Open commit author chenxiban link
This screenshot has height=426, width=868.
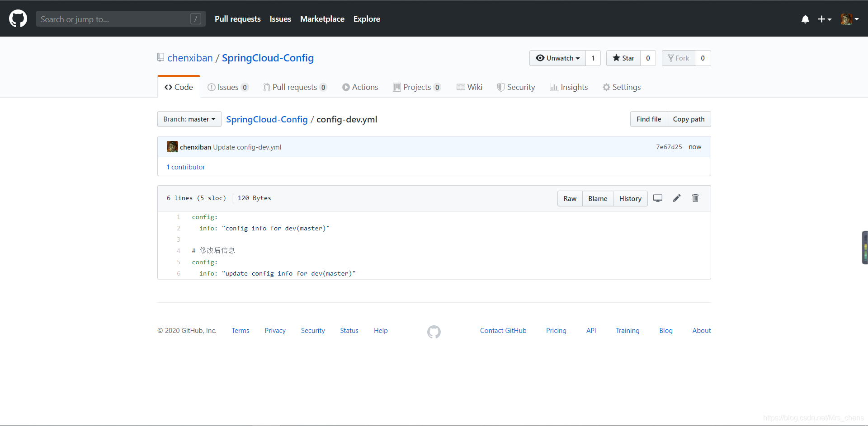tap(195, 147)
